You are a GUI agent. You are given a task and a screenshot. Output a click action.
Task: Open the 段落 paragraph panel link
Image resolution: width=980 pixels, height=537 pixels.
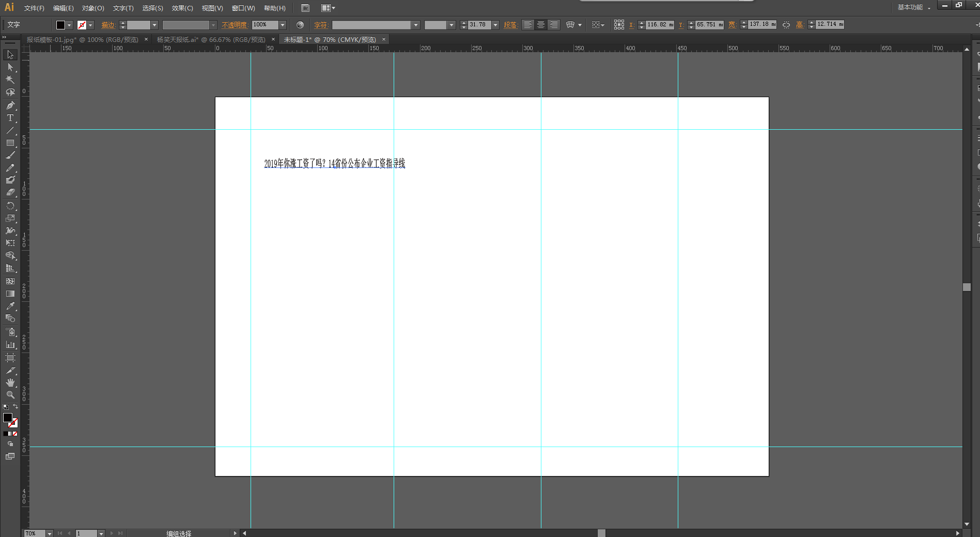click(x=510, y=25)
